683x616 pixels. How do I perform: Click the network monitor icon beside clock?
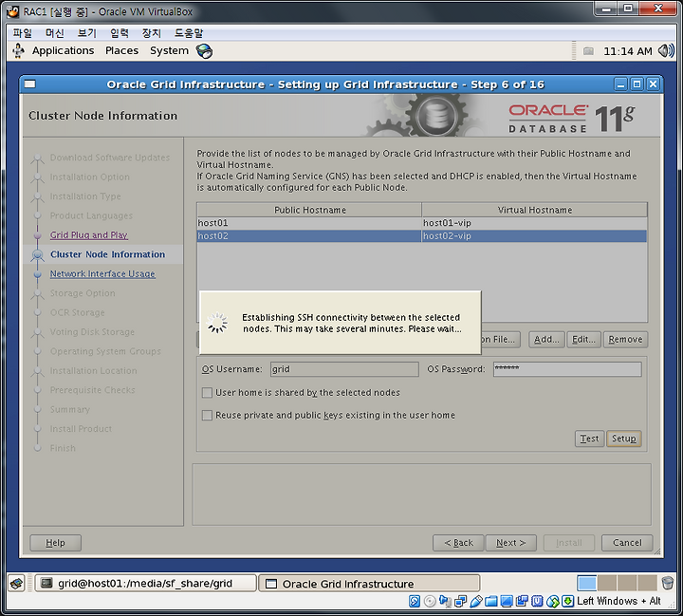(x=588, y=51)
